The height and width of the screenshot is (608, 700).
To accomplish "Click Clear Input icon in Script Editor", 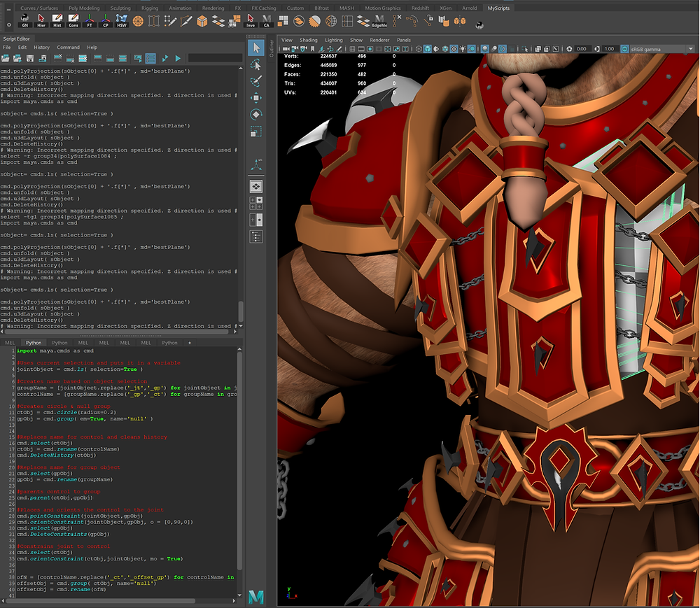I will (x=70, y=58).
